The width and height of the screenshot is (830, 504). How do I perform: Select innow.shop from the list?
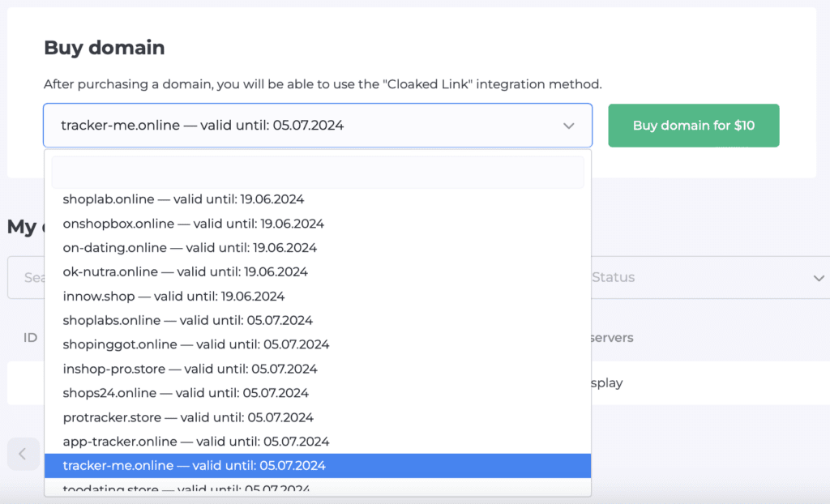[173, 296]
